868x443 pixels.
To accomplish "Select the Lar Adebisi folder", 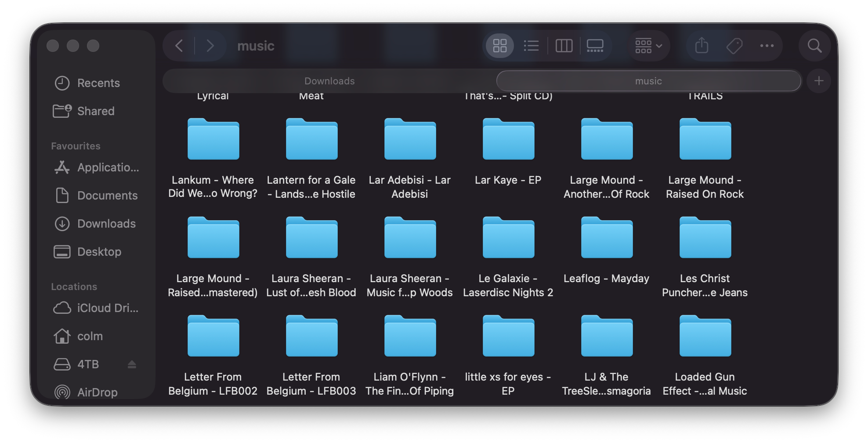I will (410, 139).
